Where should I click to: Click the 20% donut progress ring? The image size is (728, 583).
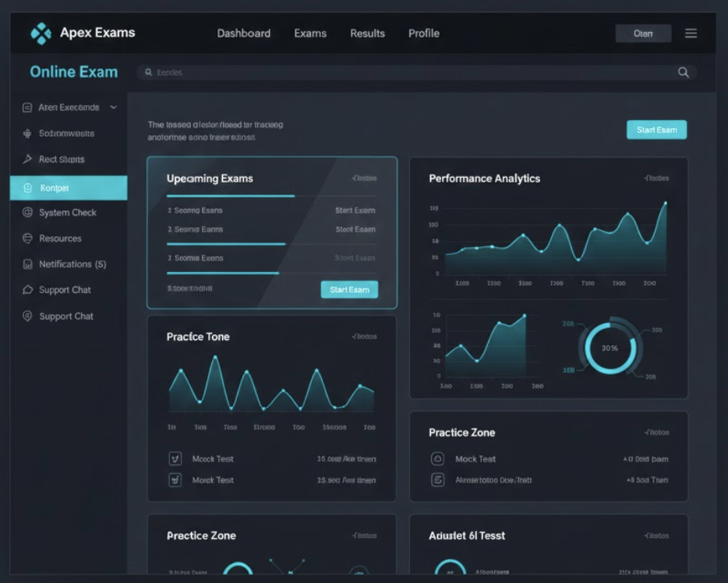pos(610,348)
